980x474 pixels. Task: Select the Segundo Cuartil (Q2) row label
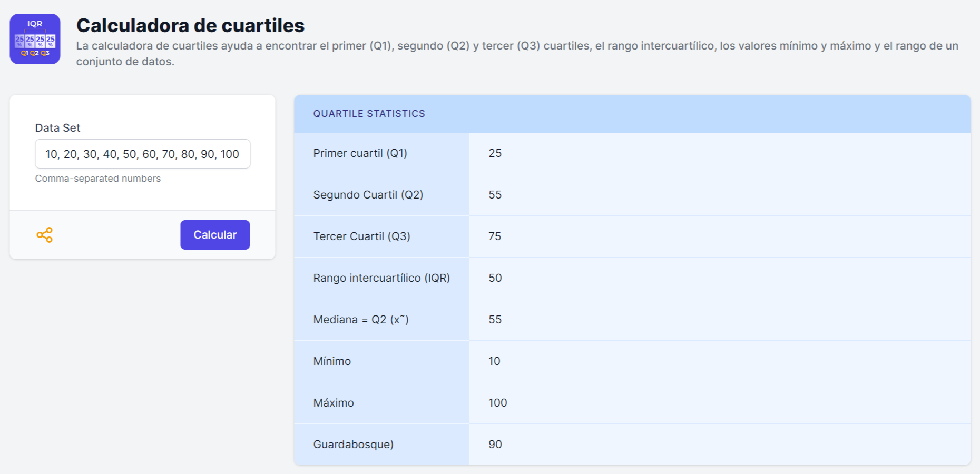coord(368,195)
